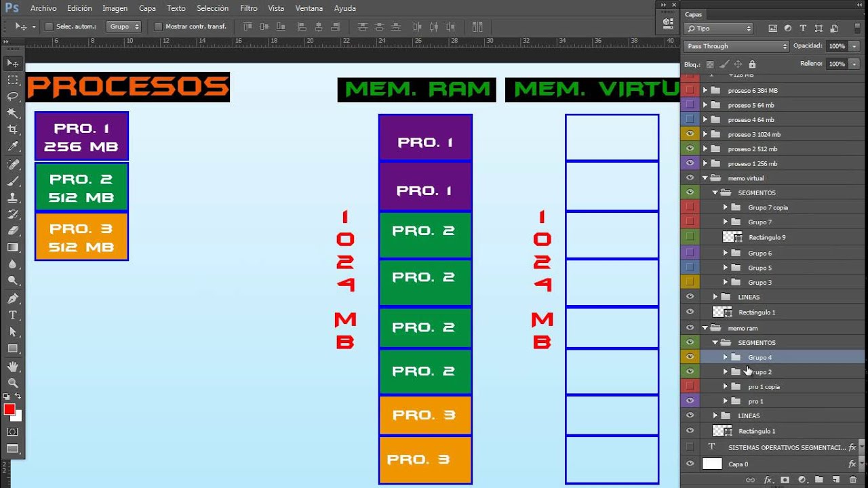Collapse the memo ram group
Viewport: 868px width, 488px height.
pos(705,328)
